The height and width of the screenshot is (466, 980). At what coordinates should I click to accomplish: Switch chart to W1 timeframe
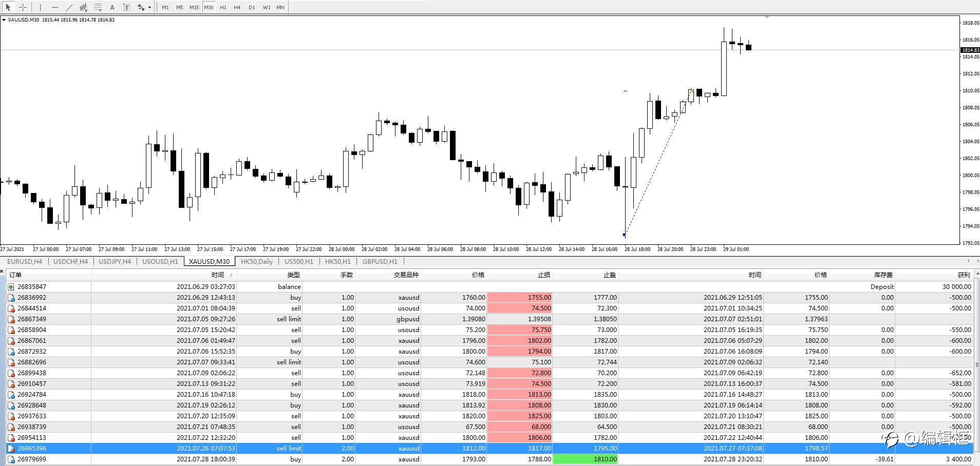pyautogui.click(x=266, y=7)
